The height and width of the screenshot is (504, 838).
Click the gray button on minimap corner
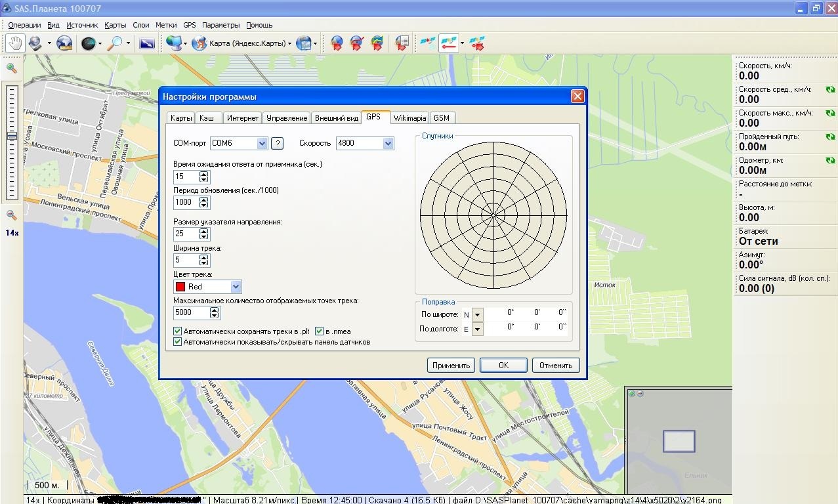[640, 394]
